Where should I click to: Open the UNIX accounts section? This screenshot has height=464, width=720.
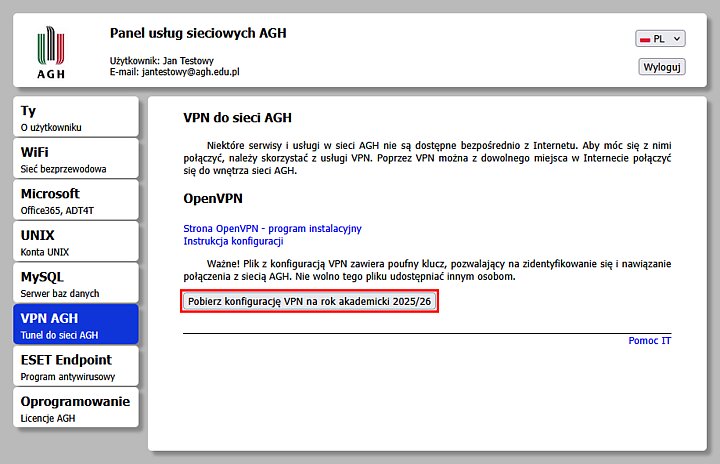point(76,241)
